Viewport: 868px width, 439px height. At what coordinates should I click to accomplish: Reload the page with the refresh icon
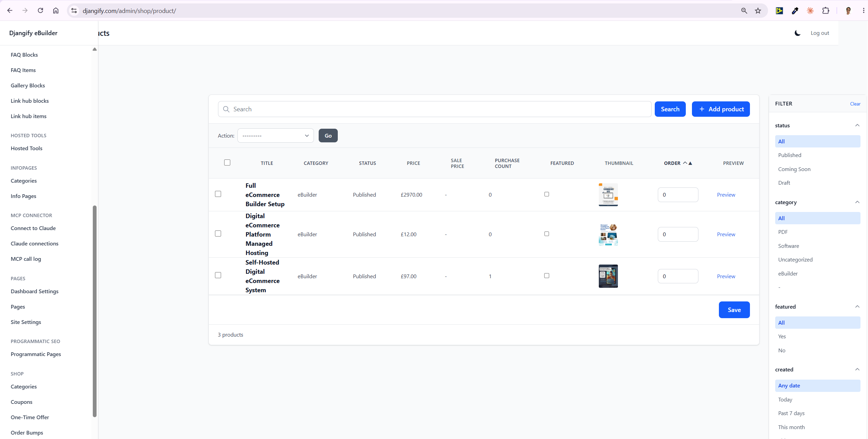coord(40,11)
